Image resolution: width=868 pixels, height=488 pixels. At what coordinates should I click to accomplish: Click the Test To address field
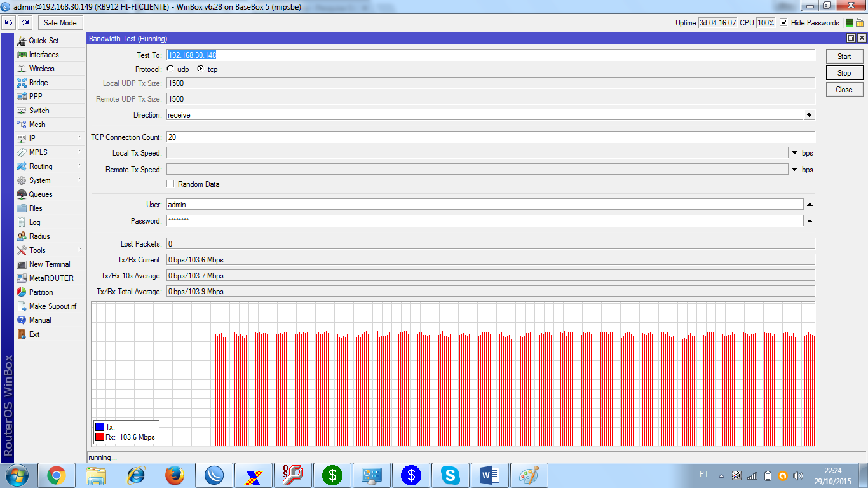[x=491, y=55]
